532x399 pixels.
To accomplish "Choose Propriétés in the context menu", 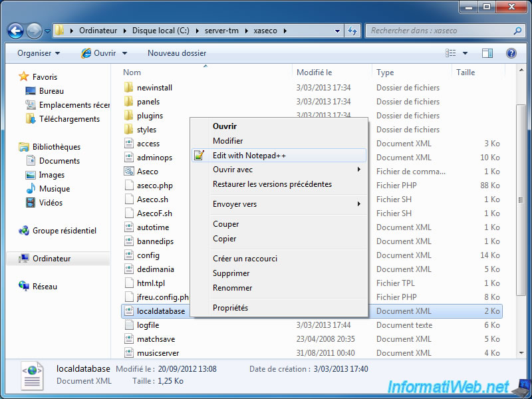I will (230, 308).
